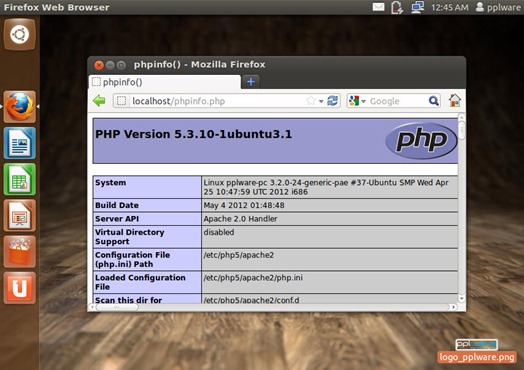Click the Build Date row label

(x=117, y=205)
